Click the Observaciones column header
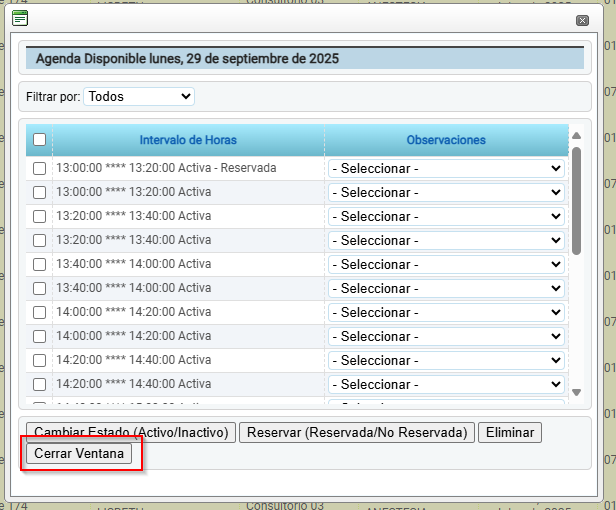 point(446,140)
